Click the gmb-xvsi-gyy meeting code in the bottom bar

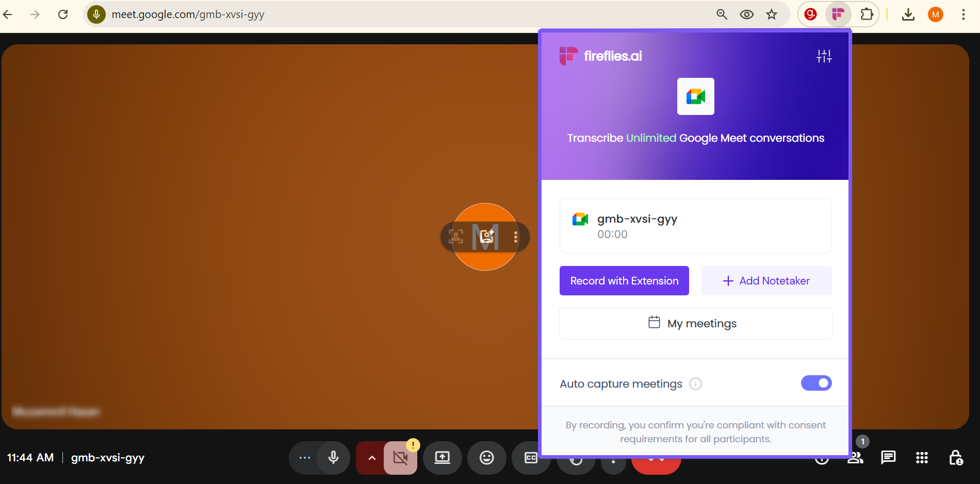(x=107, y=458)
